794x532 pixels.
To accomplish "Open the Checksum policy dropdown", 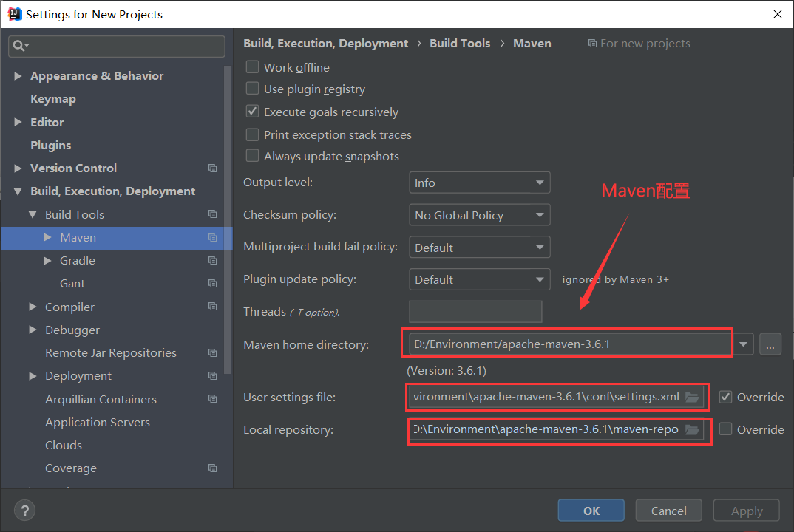I will (x=480, y=215).
